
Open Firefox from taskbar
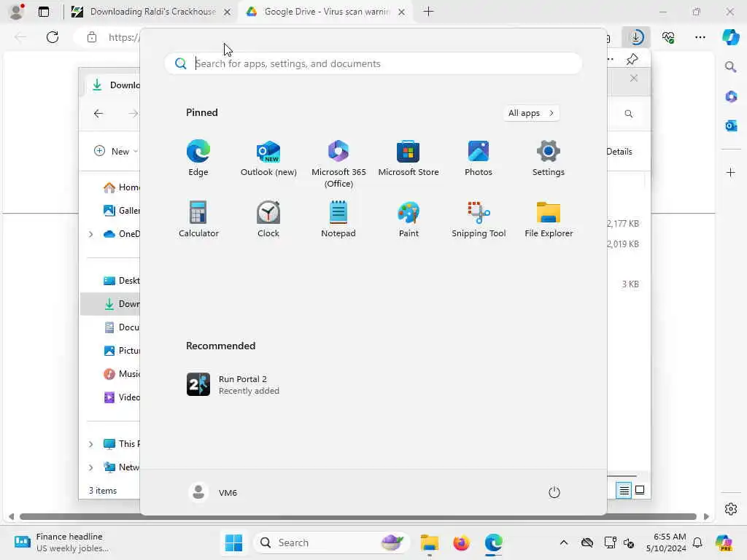461,542
